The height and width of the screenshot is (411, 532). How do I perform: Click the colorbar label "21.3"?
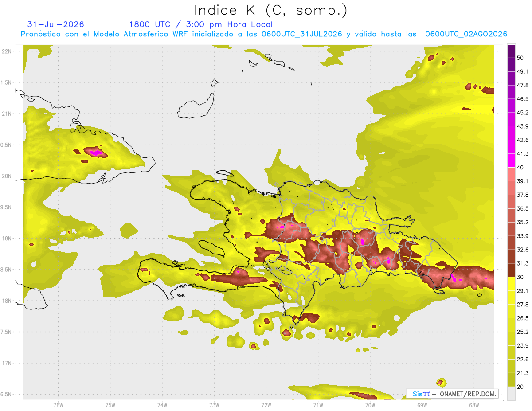[x=522, y=373]
